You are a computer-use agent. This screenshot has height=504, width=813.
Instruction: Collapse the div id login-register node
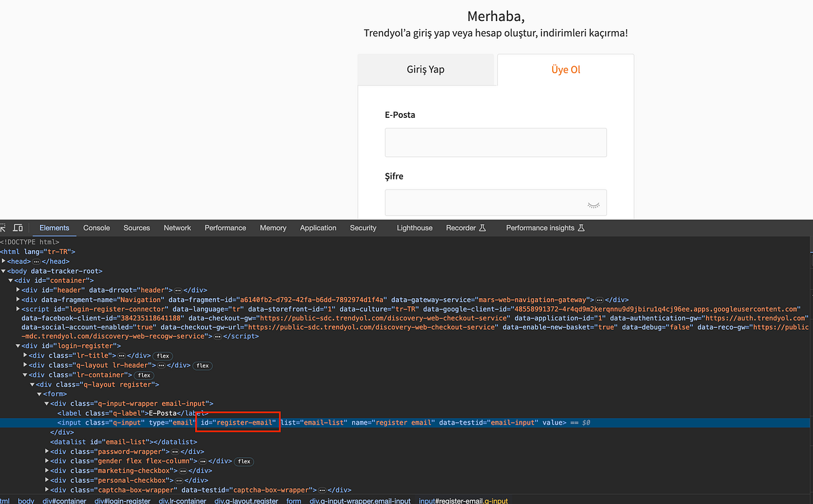18,346
